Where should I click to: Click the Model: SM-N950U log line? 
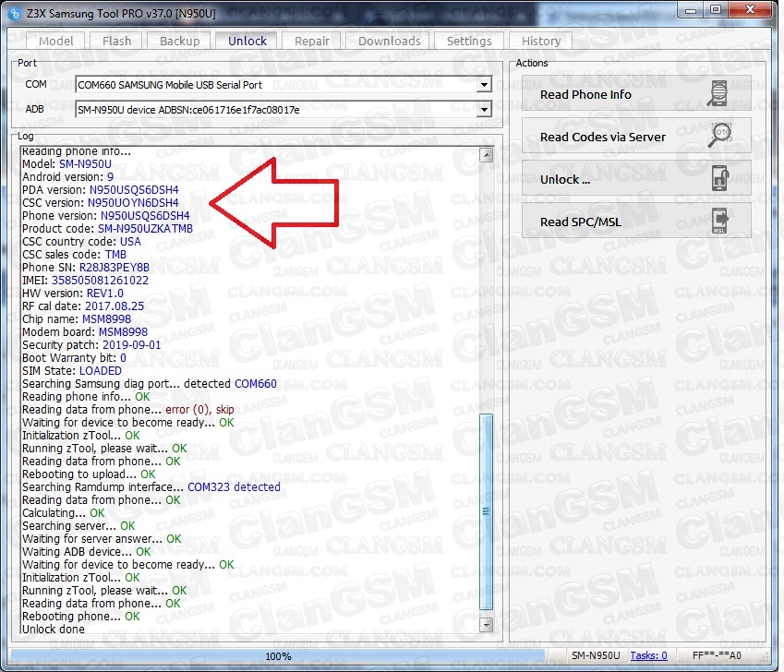pyautogui.click(x=66, y=164)
